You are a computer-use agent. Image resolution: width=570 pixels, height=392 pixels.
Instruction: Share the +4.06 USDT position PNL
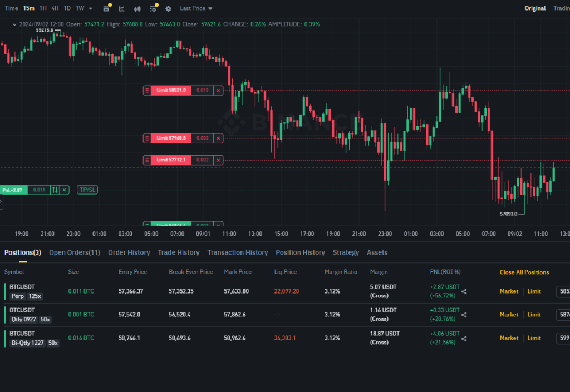465,338
